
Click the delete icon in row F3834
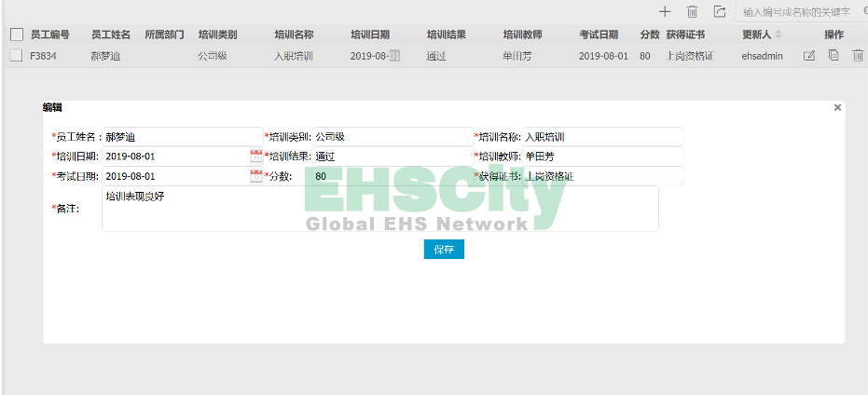858,55
